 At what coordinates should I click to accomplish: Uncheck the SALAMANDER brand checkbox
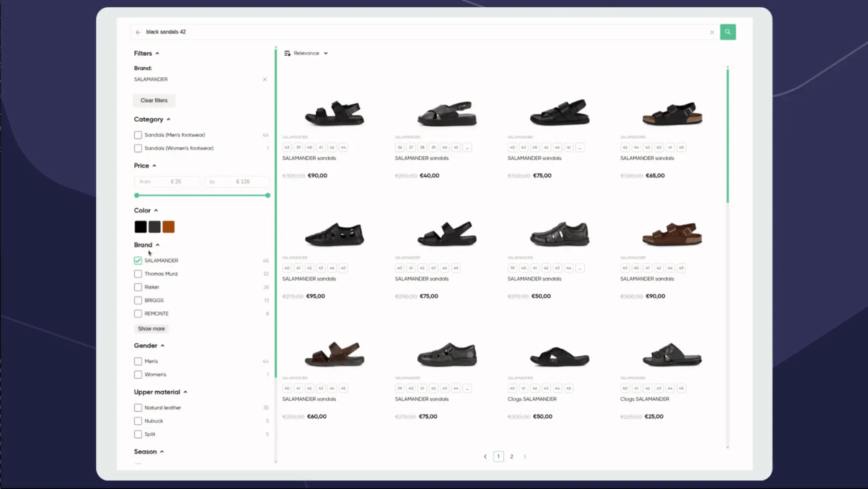coord(138,261)
